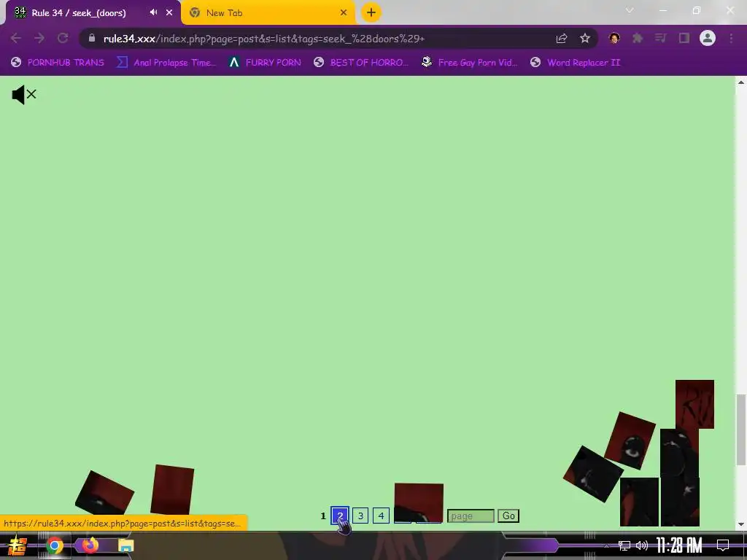Go to page 4 of results

381,516
